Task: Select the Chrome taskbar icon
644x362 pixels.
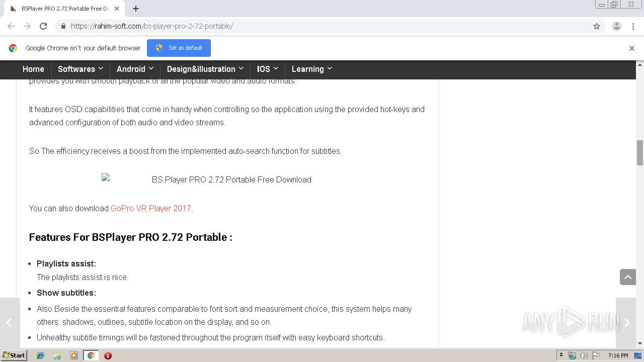Action: click(x=91, y=355)
